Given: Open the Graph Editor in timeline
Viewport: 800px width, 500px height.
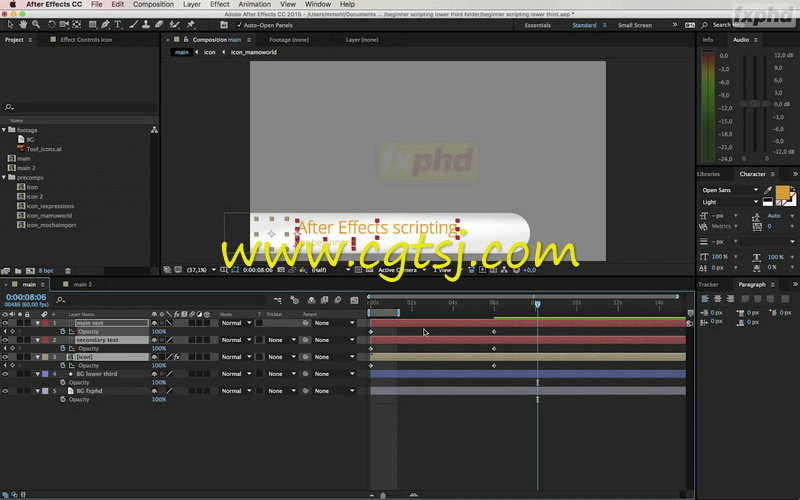Looking at the screenshot, I should (354, 300).
